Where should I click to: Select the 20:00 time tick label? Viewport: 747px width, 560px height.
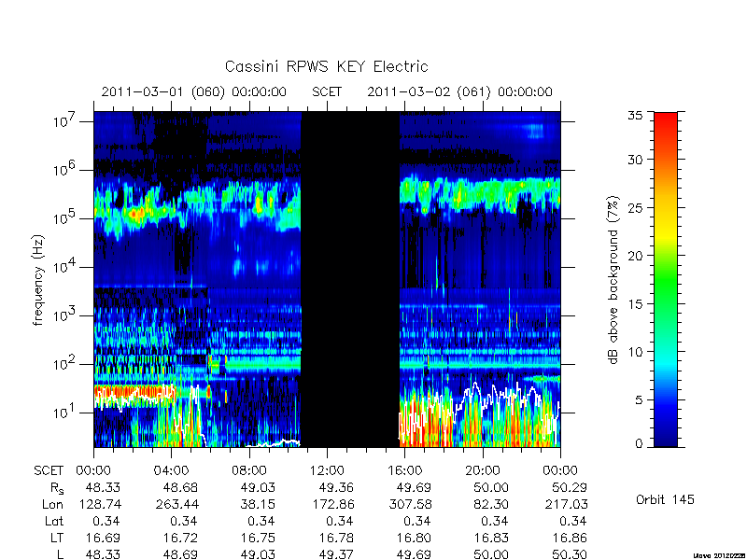coord(483,470)
